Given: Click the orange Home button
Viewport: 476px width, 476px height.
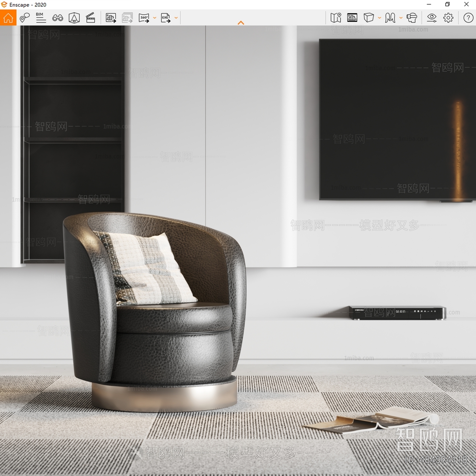Looking at the screenshot, I should (8, 18).
